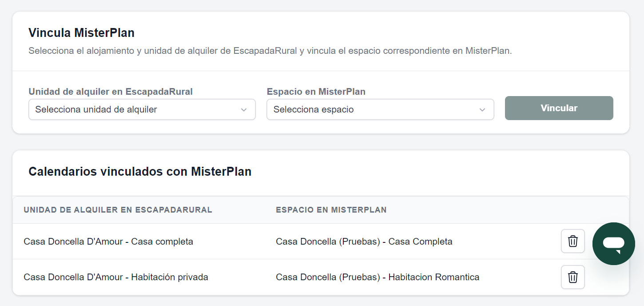Click the ESPACIO EN MISTERPLAN column header
This screenshot has height=306, width=644.
pyautogui.click(x=331, y=210)
